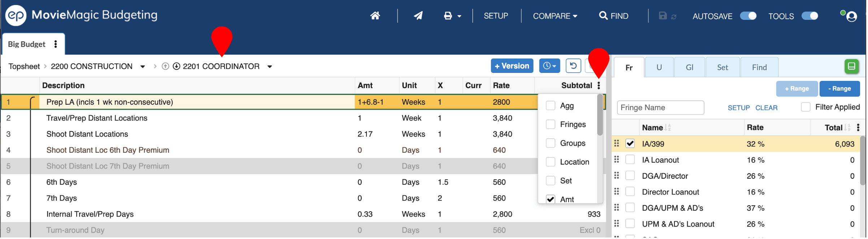This screenshot has height=239, width=868.
Task: Click the Home icon in top bar
Action: click(375, 16)
